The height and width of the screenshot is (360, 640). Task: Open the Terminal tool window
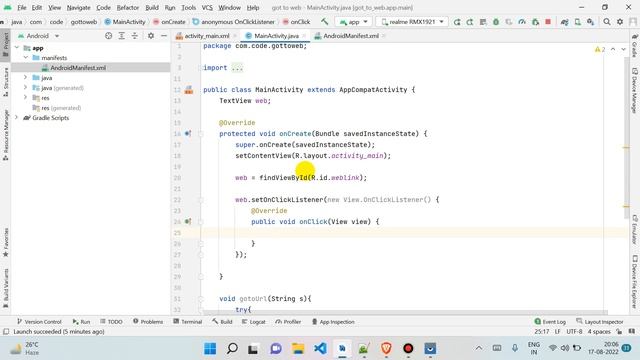187,322
